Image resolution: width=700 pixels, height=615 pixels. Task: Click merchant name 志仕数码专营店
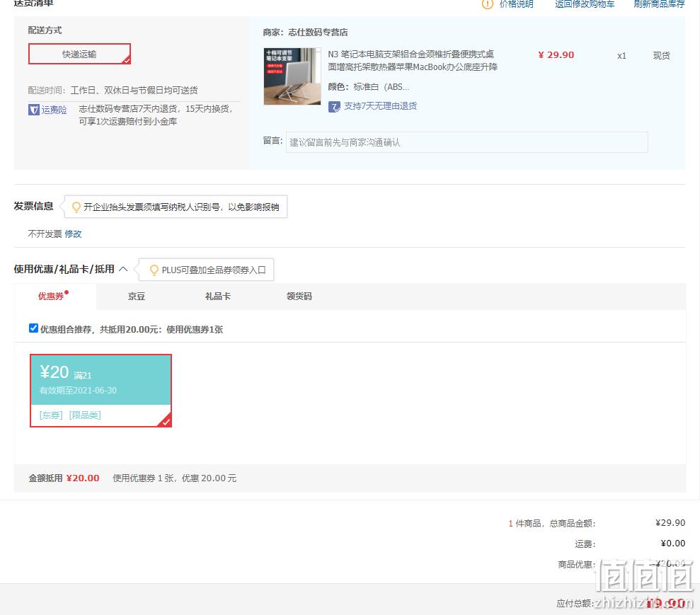318,32
